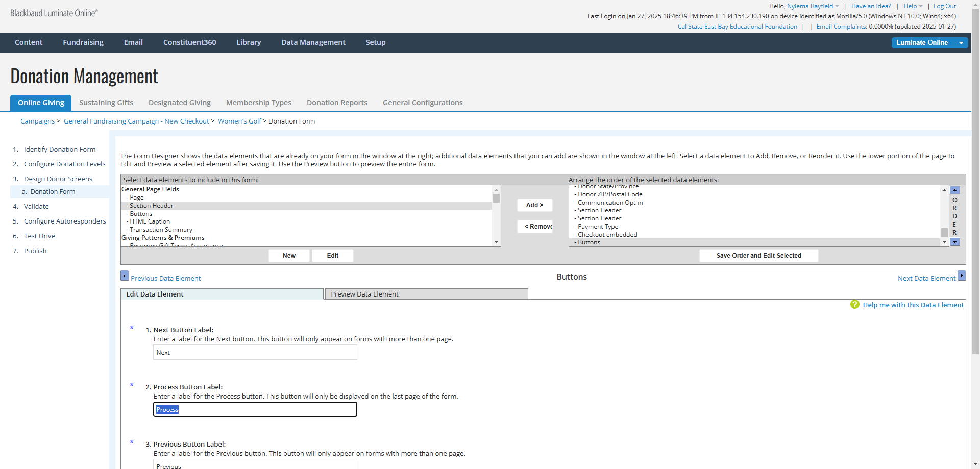
Task: Click the ORDER move-up arrow icon
Action: tap(955, 190)
